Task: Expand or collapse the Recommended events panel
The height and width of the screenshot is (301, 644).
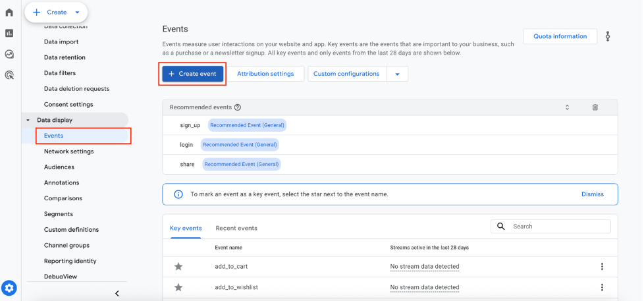Action: coord(567,107)
